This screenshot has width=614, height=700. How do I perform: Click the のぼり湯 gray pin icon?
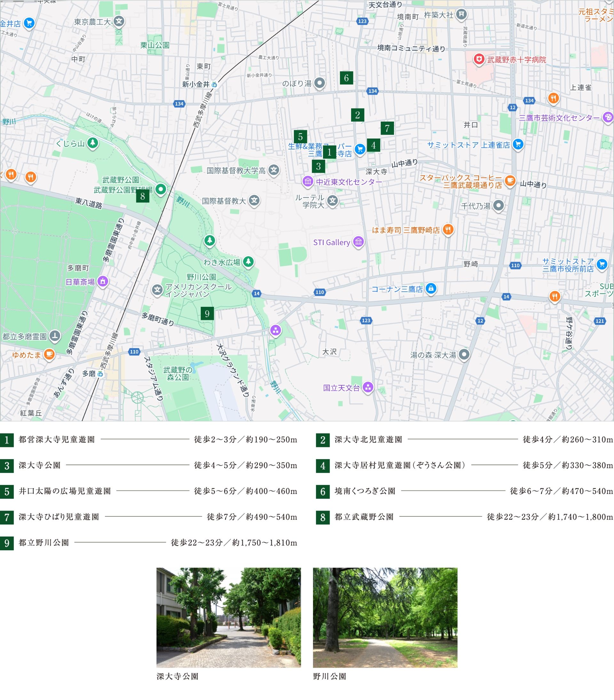pyautogui.click(x=319, y=83)
